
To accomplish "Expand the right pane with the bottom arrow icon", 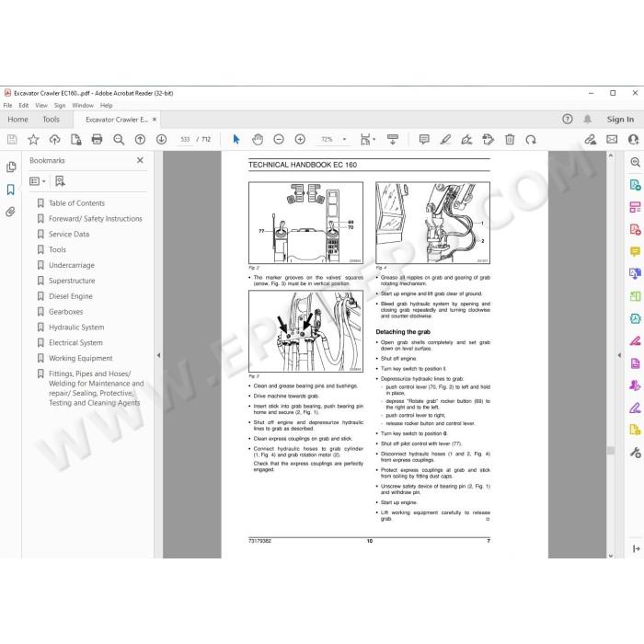I will click(636, 548).
